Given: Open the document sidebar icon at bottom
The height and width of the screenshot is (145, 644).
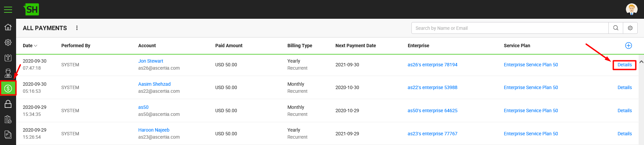Looking at the screenshot, I should (x=8, y=135).
